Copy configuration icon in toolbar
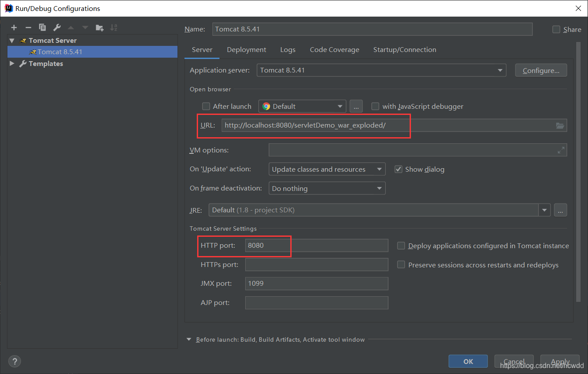The height and width of the screenshot is (374, 588). (42, 28)
